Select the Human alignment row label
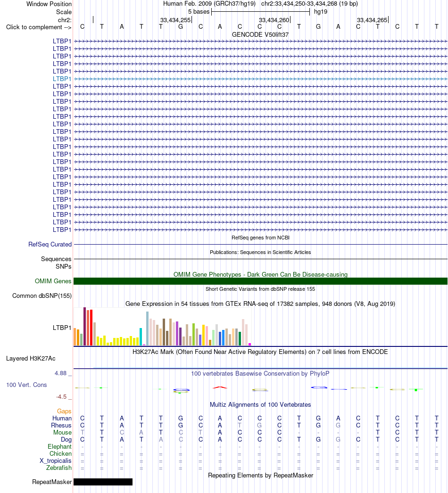This screenshot has height=493, width=448. point(62,418)
